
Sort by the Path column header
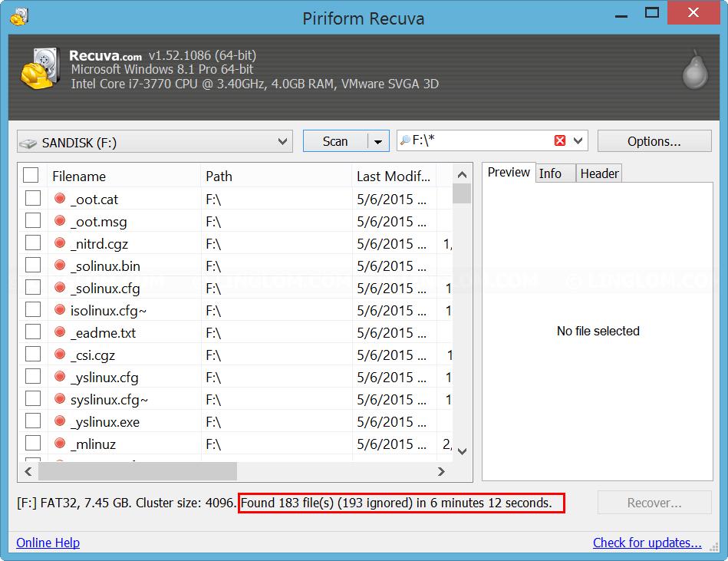[276, 176]
